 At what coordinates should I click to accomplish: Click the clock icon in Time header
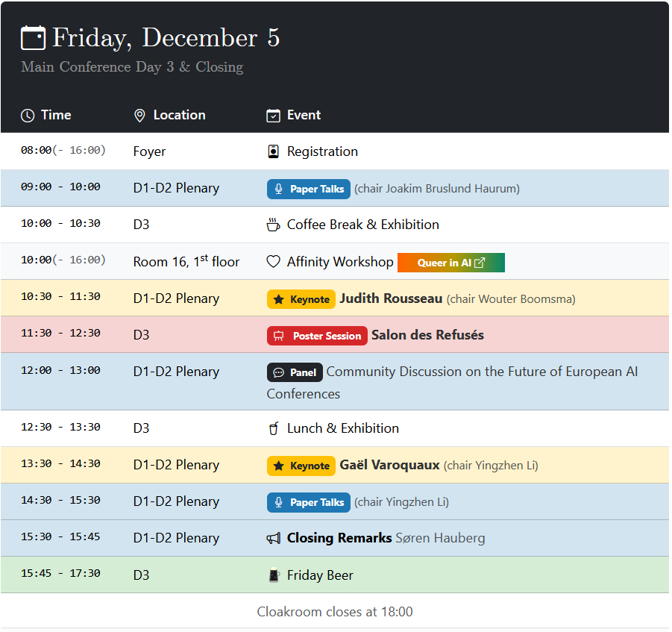tap(28, 116)
